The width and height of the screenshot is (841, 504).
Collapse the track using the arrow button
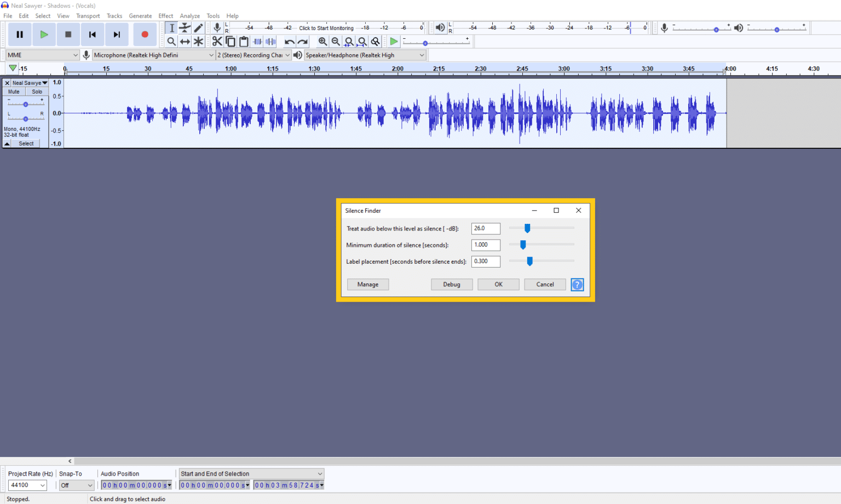7,143
